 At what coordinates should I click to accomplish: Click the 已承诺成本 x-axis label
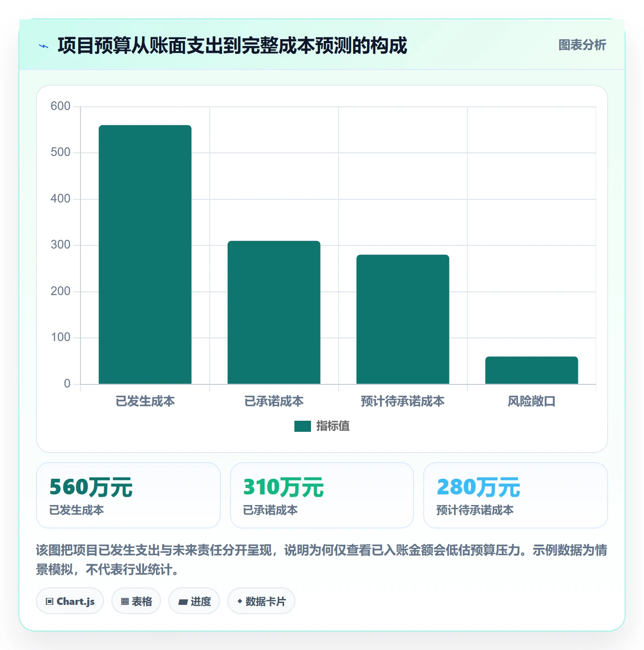(x=274, y=401)
